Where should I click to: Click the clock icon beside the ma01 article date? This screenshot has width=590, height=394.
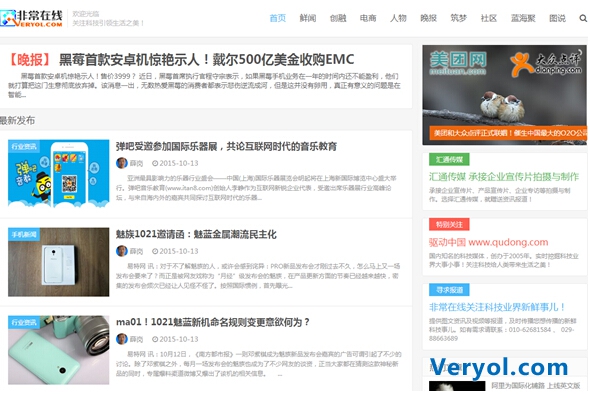(155, 339)
